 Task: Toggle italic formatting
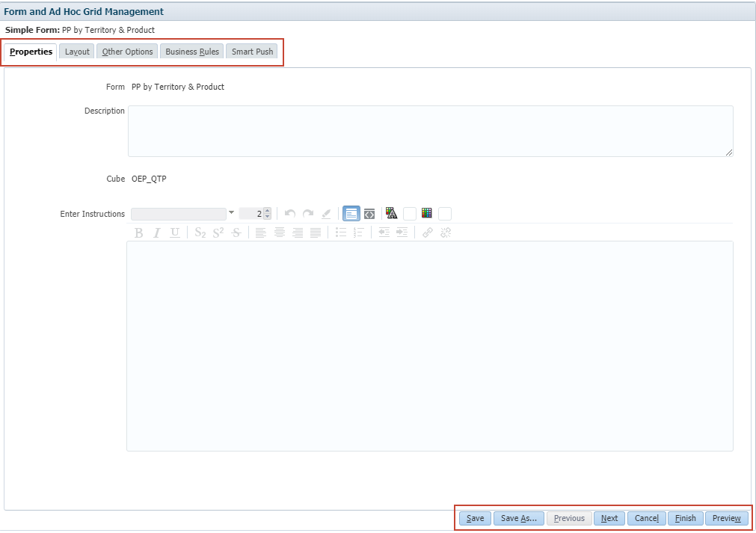click(x=157, y=232)
